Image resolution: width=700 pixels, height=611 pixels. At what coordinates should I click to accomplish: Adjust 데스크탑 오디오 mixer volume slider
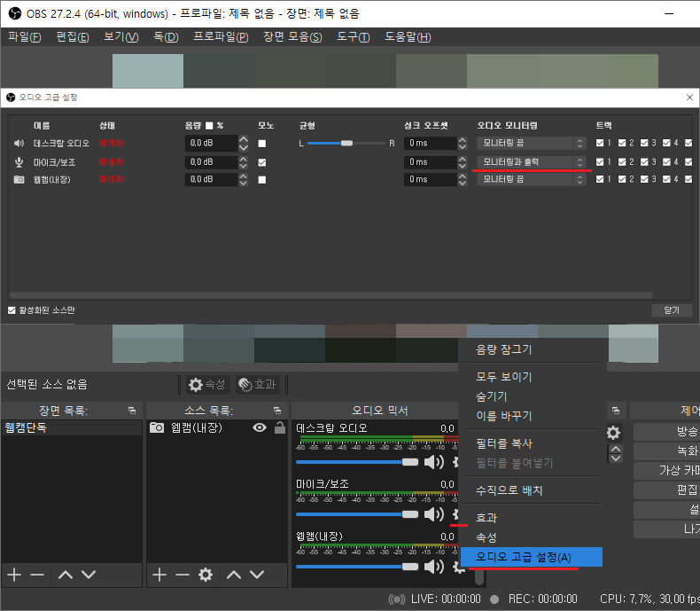click(x=357, y=462)
